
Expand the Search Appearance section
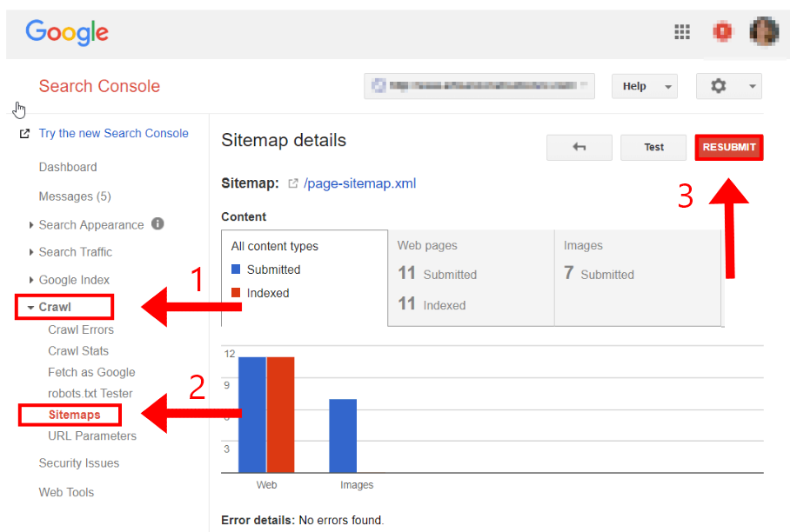pyautogui.click(x=31, y=225)
